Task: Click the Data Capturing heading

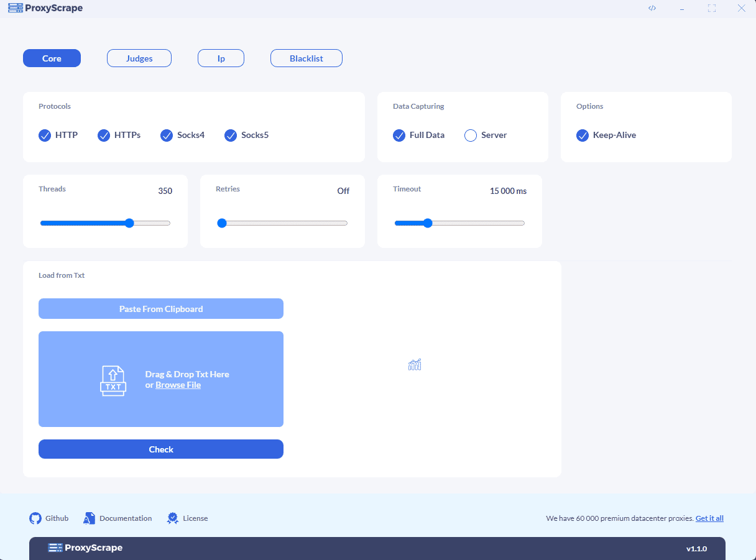Action: (x=418, y=106)
